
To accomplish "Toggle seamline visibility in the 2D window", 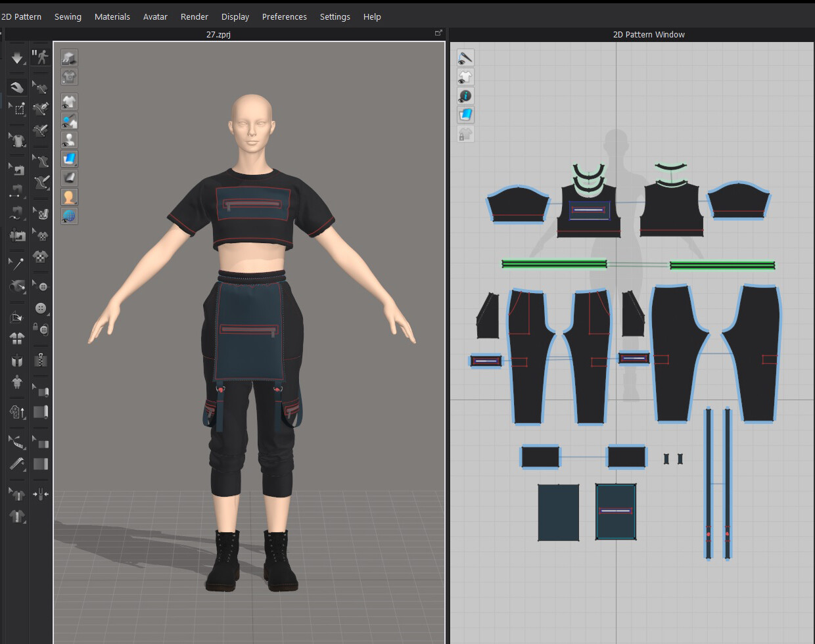I will 465,57.
